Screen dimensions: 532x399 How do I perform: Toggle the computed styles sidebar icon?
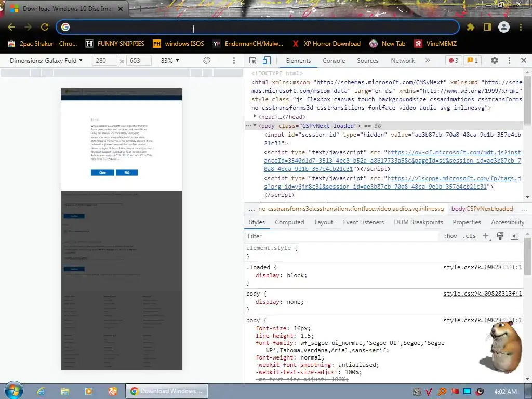[514, 236]
